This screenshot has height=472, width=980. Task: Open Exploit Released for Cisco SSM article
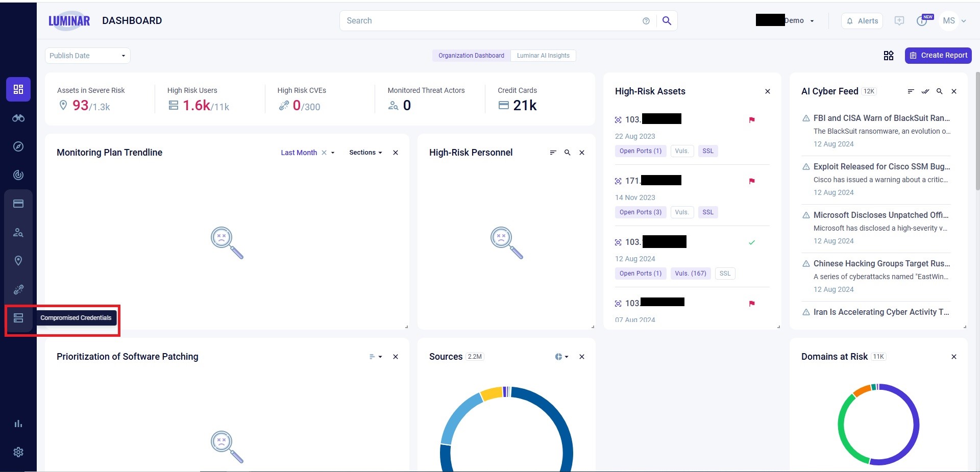click(881, 166)
